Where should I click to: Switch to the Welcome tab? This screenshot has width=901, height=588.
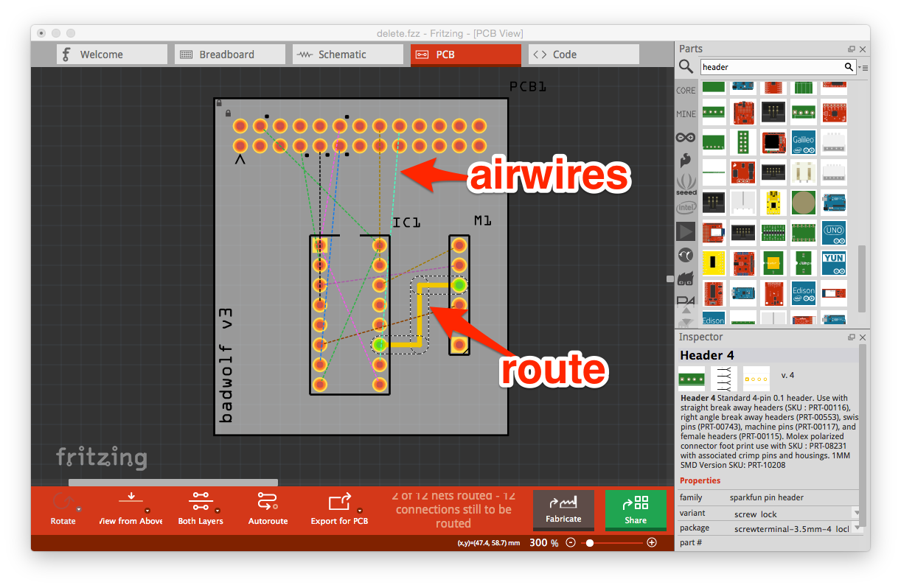(112, 55)
